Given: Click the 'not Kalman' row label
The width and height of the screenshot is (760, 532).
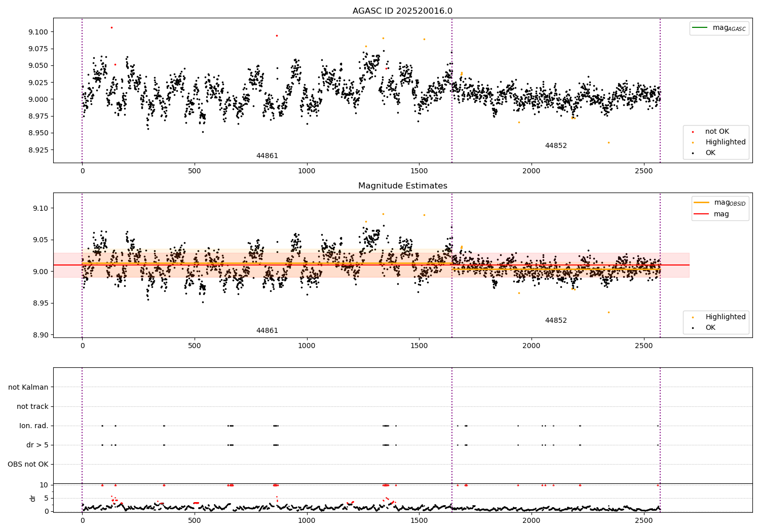Looking at the screenshot, I should tap(28, 387).
